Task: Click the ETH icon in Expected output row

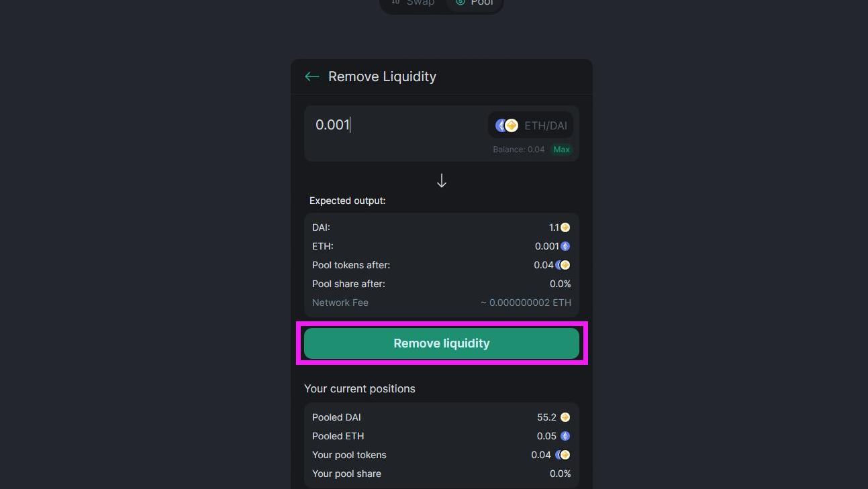Action: coord(565,246)
